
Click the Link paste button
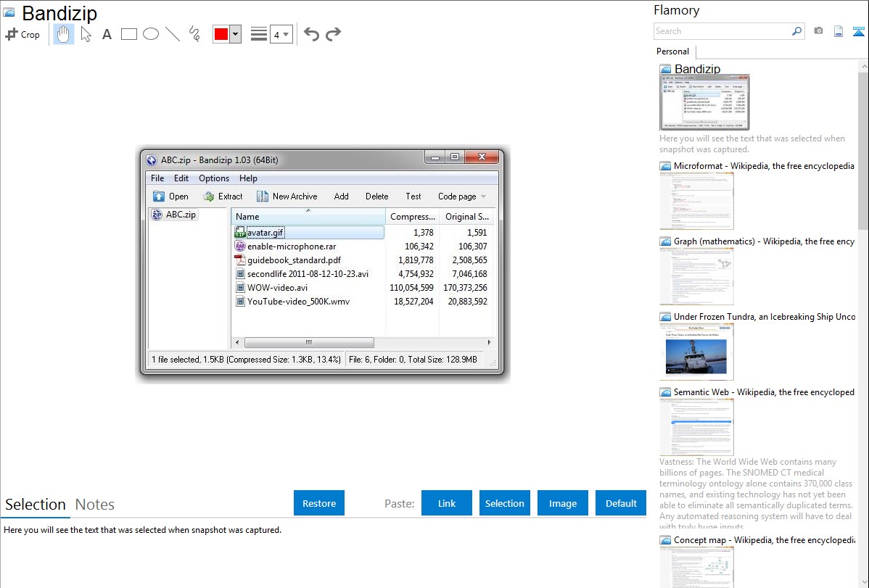[x=447, y=503]
